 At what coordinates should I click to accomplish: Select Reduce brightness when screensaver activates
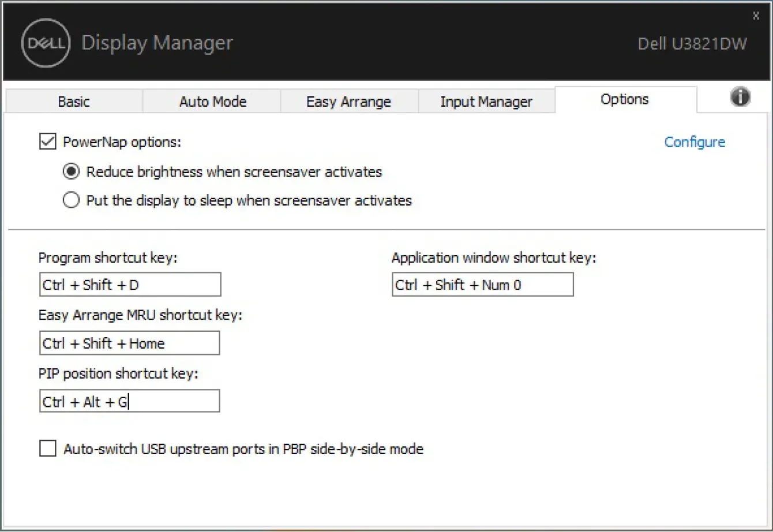(71, 171)
